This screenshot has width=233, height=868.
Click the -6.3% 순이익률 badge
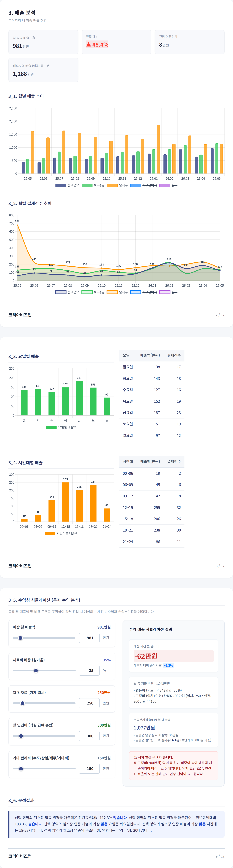(169, 665)
